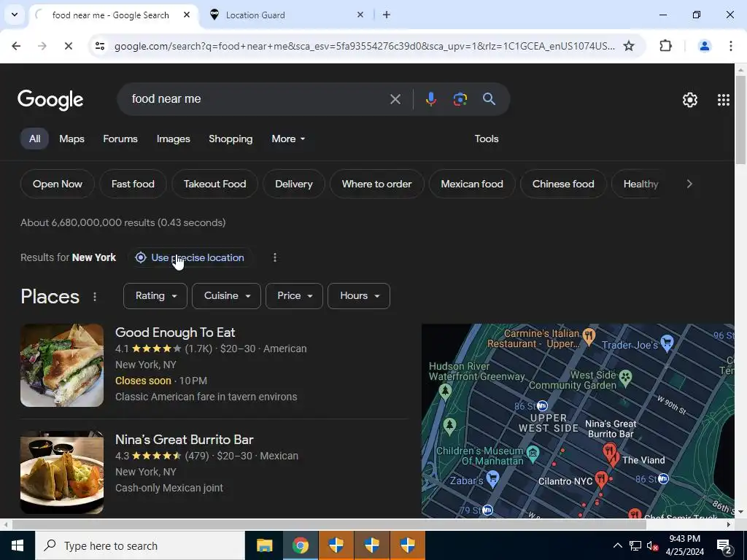Open Nina's Great Burrito Bar listing
The width and height of the screenshot is (747, 560).
pyautogui.click(x=185, y=440)
